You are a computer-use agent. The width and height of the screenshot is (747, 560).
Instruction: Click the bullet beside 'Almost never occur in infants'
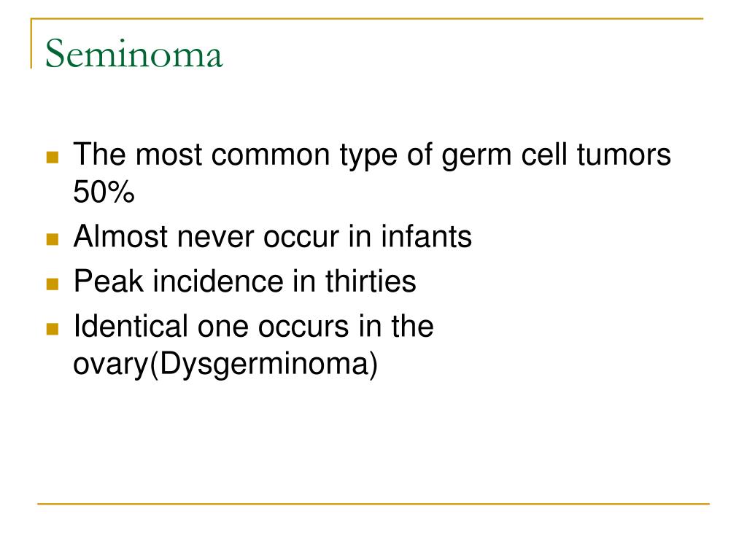[53, 239]
